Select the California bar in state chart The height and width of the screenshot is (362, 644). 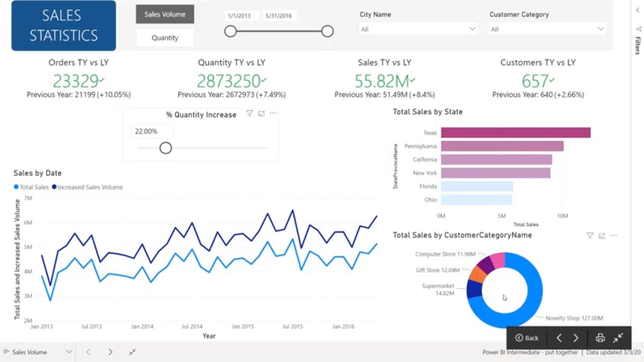(x=497, y=159)
